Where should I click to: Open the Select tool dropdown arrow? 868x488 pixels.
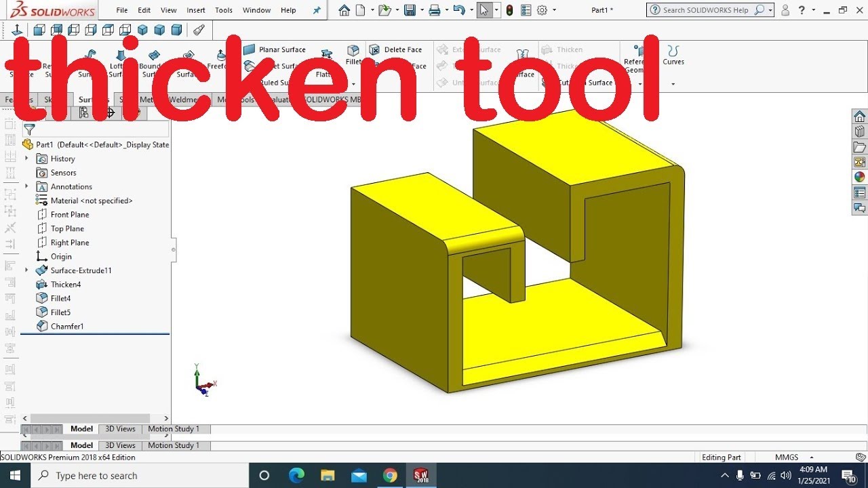[497, 10]
